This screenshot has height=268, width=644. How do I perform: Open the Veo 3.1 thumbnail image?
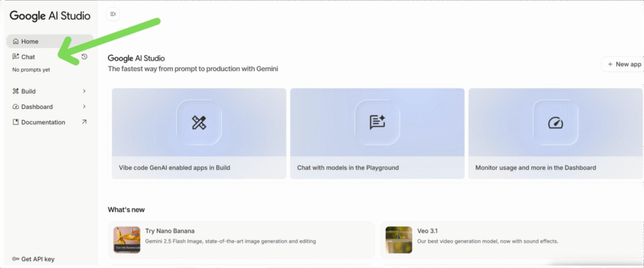(399, 240)
